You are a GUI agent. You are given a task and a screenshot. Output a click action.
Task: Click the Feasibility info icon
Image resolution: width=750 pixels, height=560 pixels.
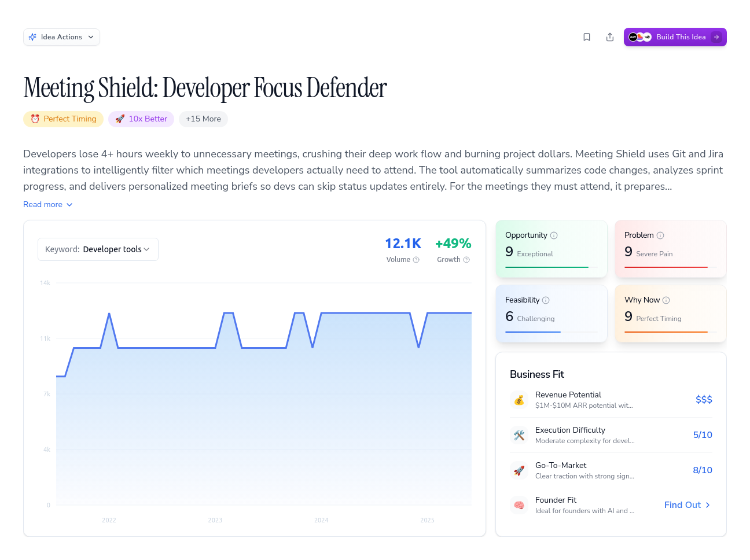546,300
